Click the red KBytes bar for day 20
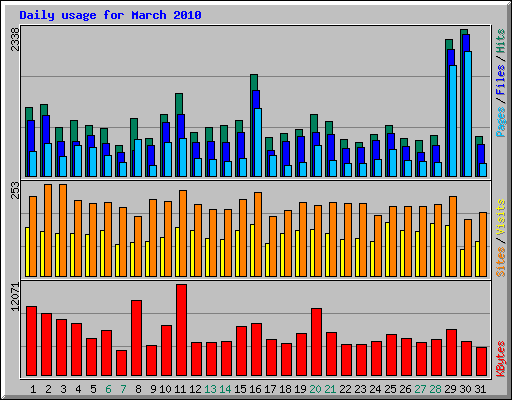This screenshot has width=512, height=400. 316,342
